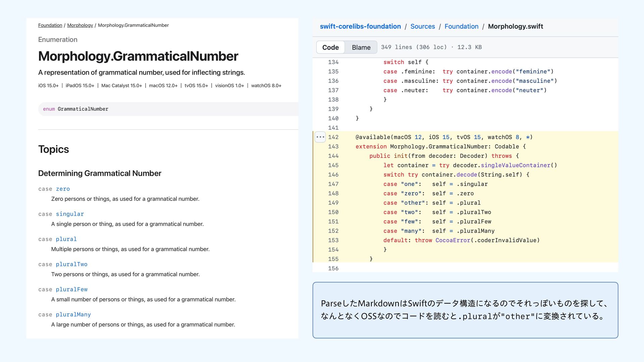This screenshot has height=362, width=644.
Task: Open the singular case documentation
Action: 70,214
